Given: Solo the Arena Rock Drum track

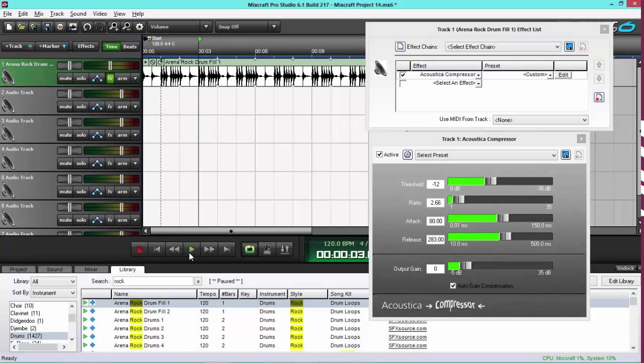Looking at the screenshot, I should [81, 78].
